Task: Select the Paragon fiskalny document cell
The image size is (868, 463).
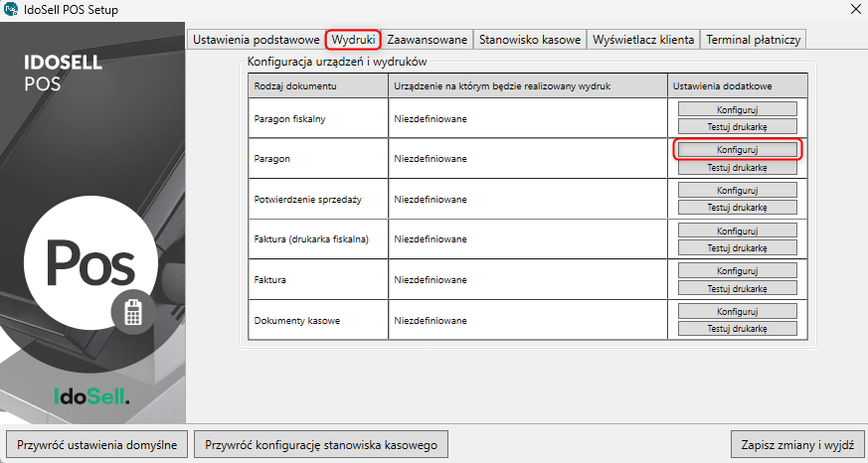Action: point(318,118)
